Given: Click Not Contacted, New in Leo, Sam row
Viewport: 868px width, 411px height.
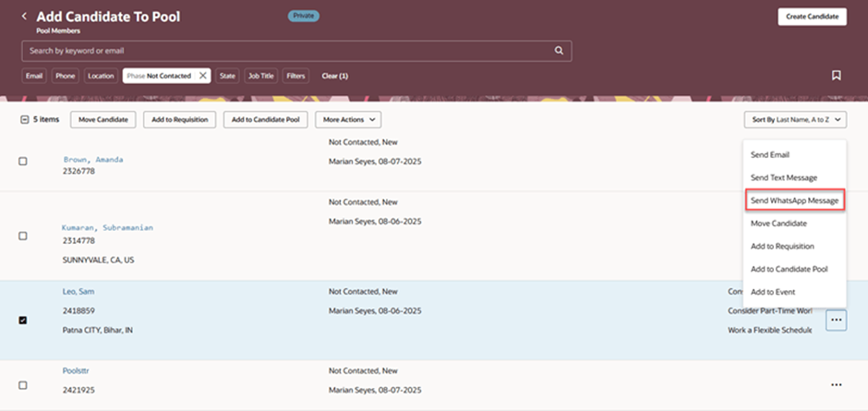Looking at the screenshot, I should tap(363, 292).
